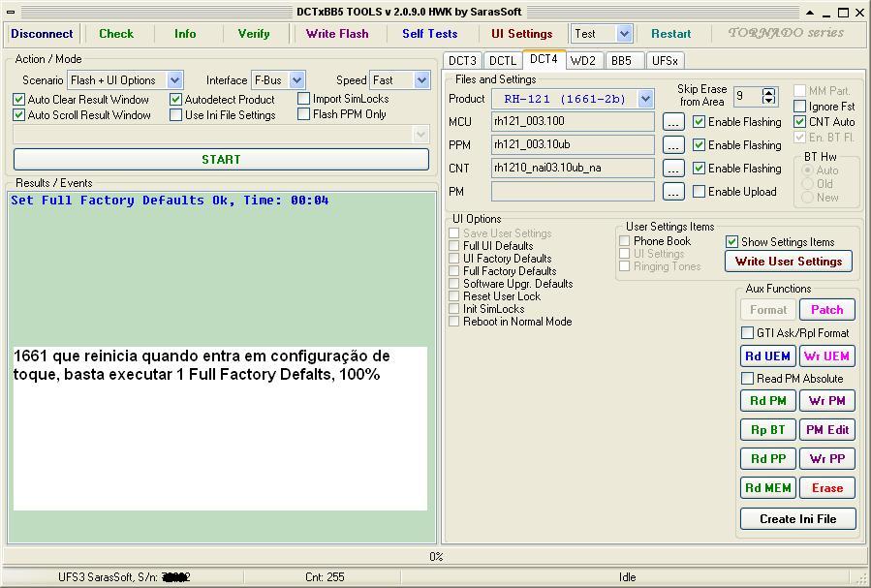Open Info from the toolbar
The width and height of the screenshot is (871, 588).
coord(185,34)
